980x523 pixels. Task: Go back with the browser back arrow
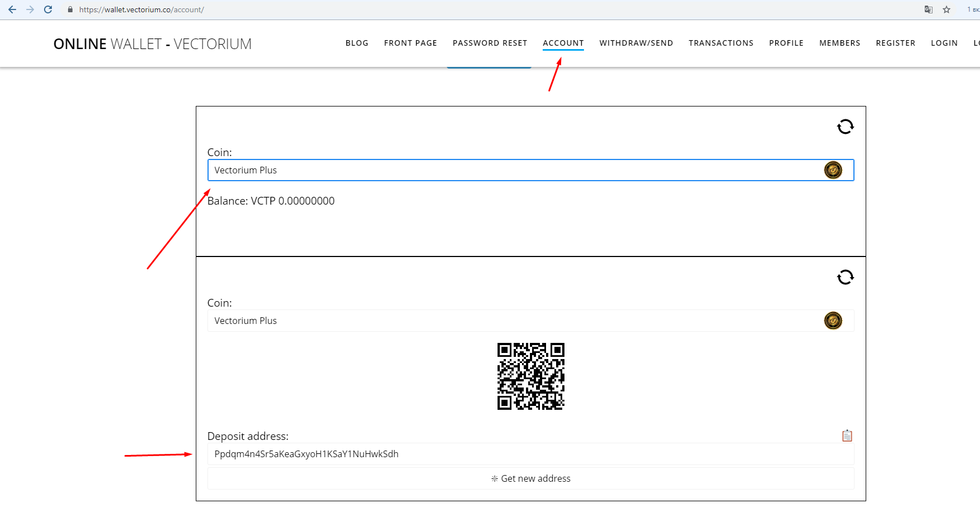12,9
